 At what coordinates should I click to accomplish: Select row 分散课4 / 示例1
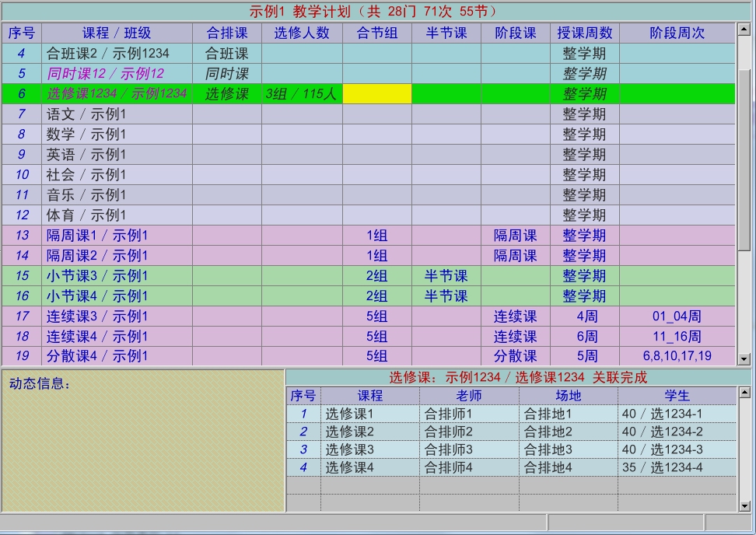(x=369, y=356)
